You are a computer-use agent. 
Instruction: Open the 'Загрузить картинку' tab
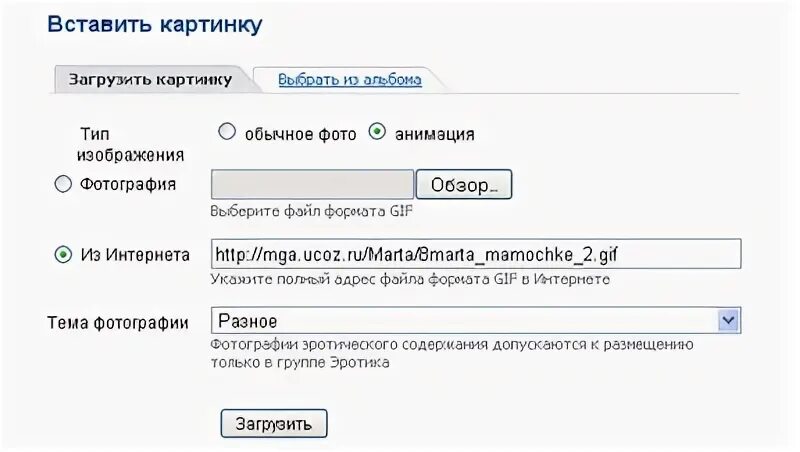pos(151,80)
